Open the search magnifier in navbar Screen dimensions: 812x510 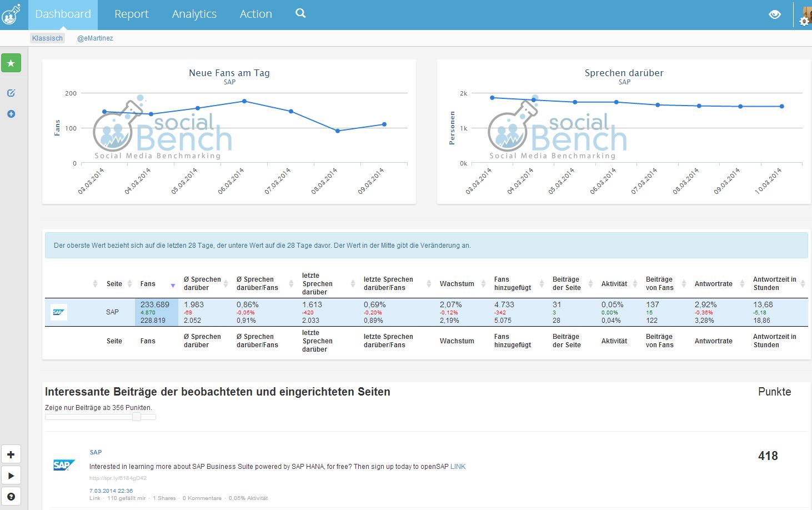tap(300, 13)
